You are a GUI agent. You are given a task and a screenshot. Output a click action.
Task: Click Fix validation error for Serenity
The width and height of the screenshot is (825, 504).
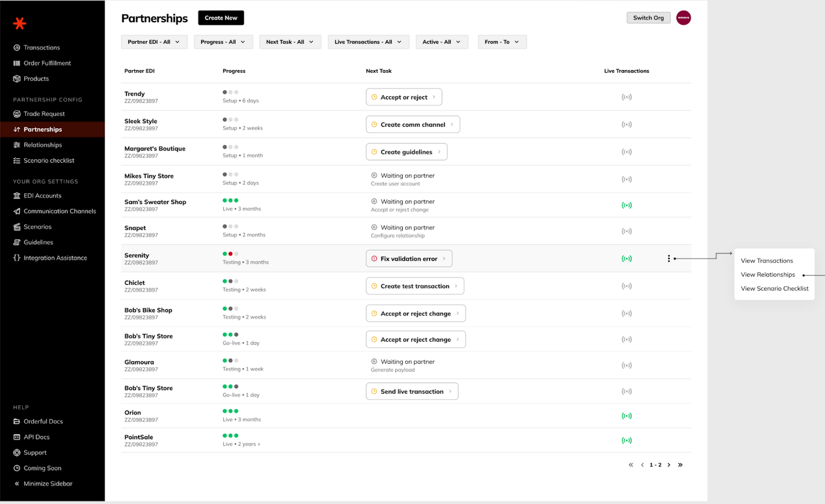pyautogui.click(x=408, y=259)
